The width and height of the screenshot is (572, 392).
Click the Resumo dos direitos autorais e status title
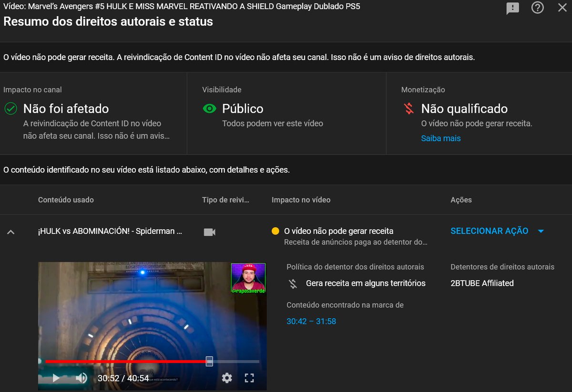(x=108, y=21)
